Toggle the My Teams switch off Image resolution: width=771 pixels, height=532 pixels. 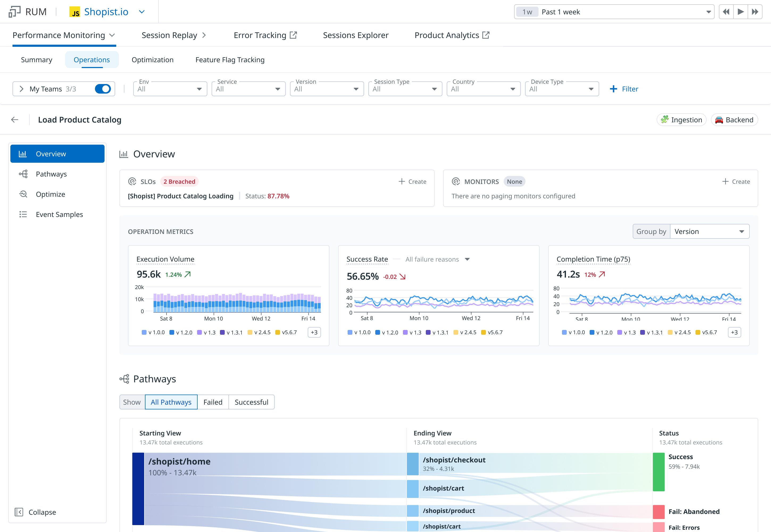[x=103, y=89]
